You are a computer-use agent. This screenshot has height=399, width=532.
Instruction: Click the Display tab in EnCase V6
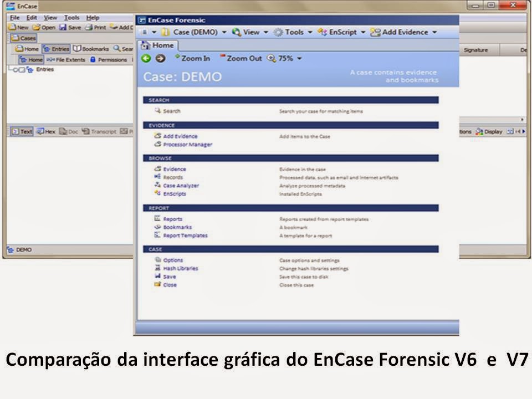click(x=489, y=131)
